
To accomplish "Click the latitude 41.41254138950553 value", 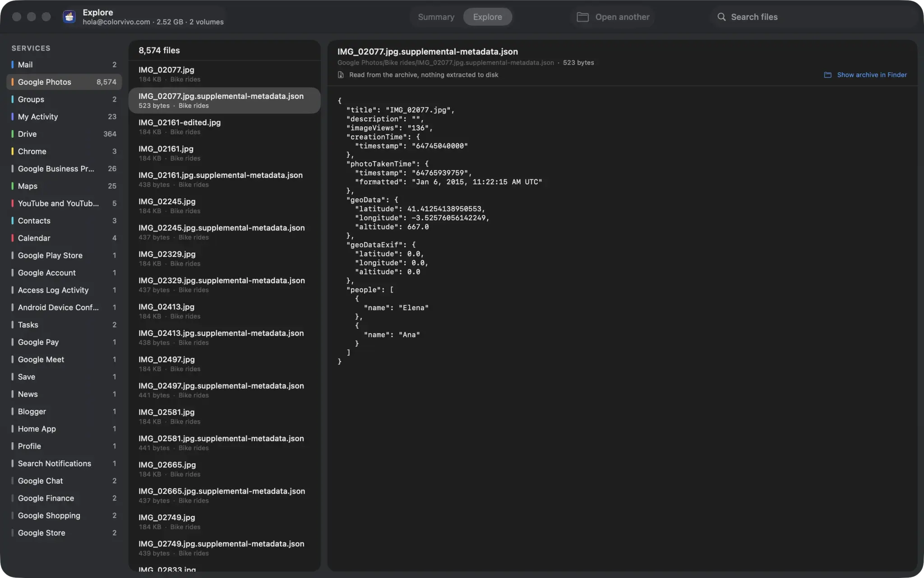I will [x=445, y=209].
